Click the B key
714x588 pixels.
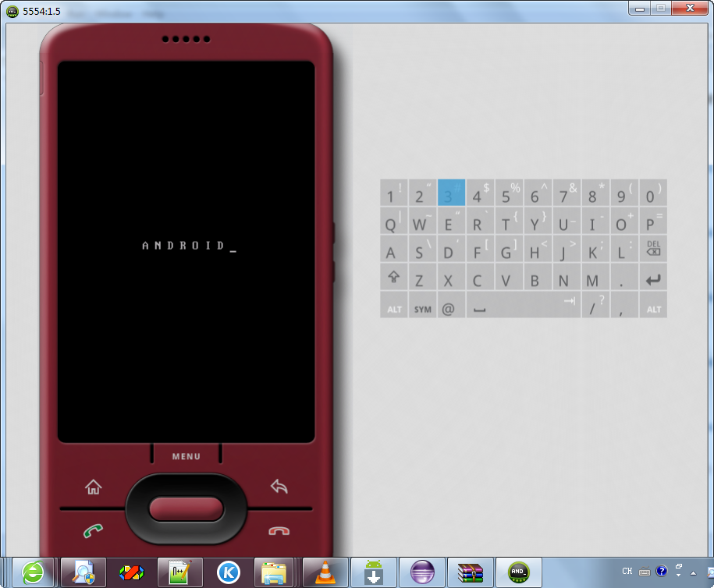point(538,277)
